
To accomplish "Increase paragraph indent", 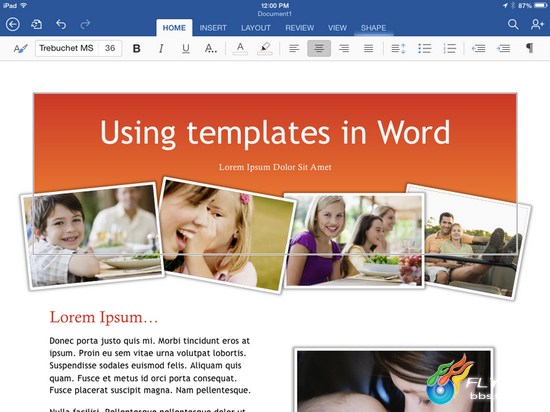I will [x=503, y=48].
